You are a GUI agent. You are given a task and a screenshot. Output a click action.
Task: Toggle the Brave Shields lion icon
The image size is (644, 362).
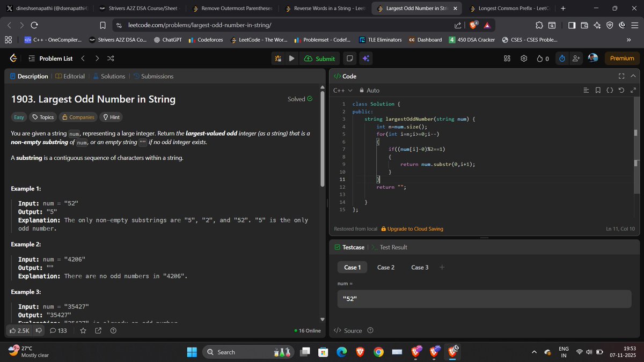473,25
